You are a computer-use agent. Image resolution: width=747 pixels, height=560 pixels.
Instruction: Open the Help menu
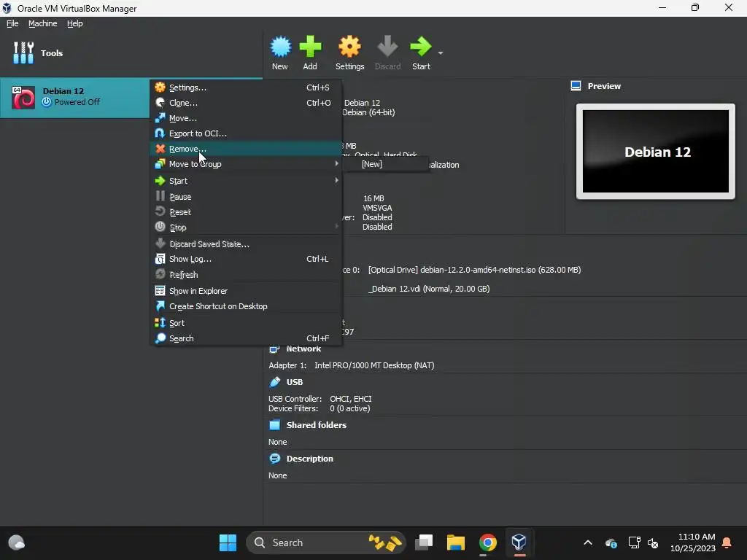tap(75, 23)
